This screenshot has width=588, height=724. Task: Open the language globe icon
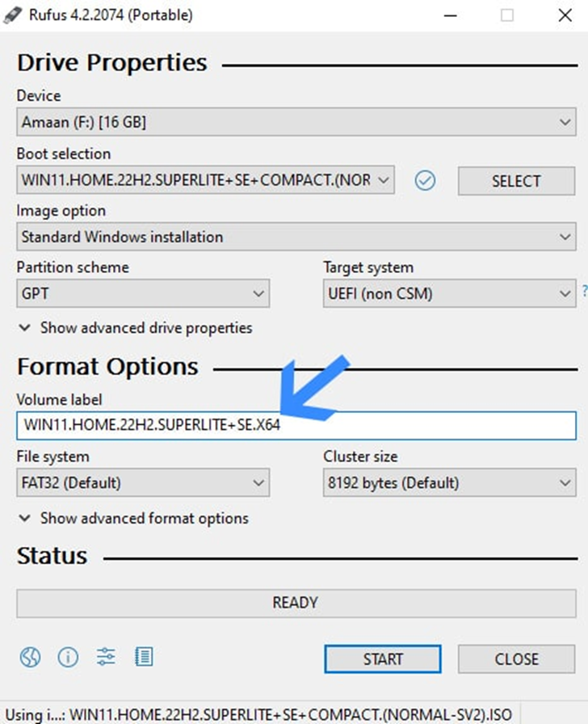pyautogui.click(x=30, y=657)
